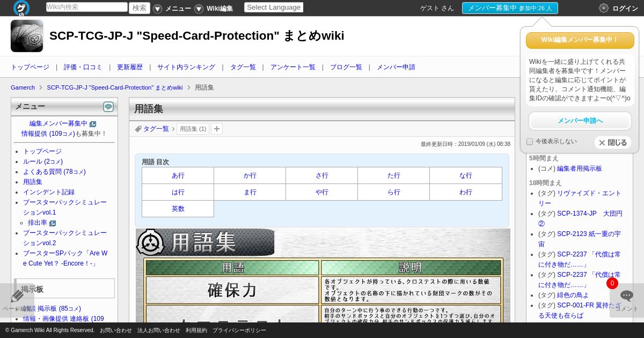Viewport: 644px width, 338px height.
Task: Open 編集者用掲示板 recent update link
Action: (x=580, y=168)
